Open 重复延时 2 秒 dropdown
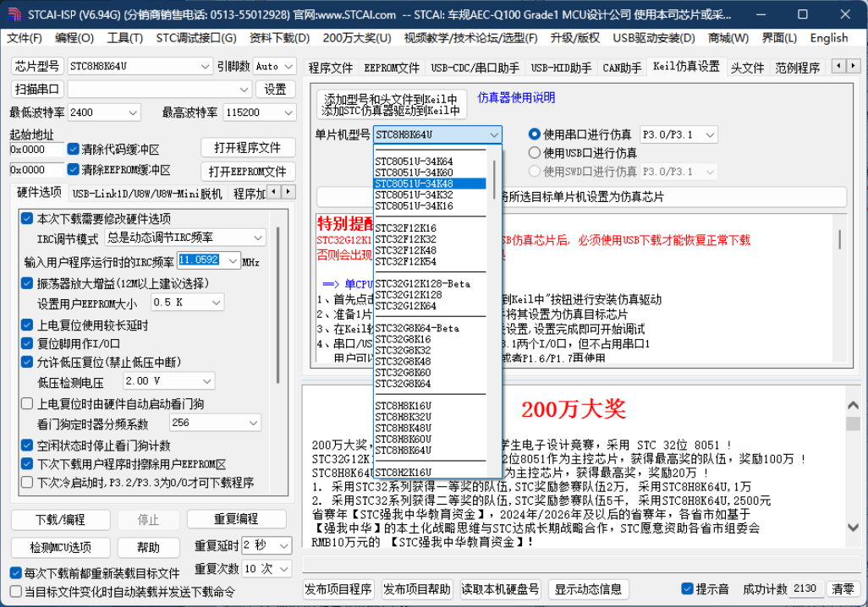The height and width of the screenshot is (607, 868). (x=266, y=545)
